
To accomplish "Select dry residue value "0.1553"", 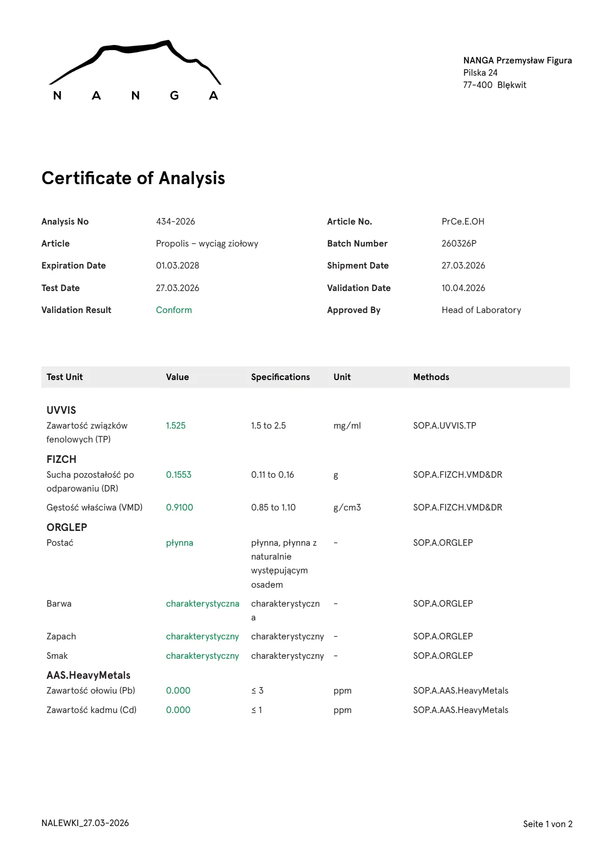I will 179,475.
